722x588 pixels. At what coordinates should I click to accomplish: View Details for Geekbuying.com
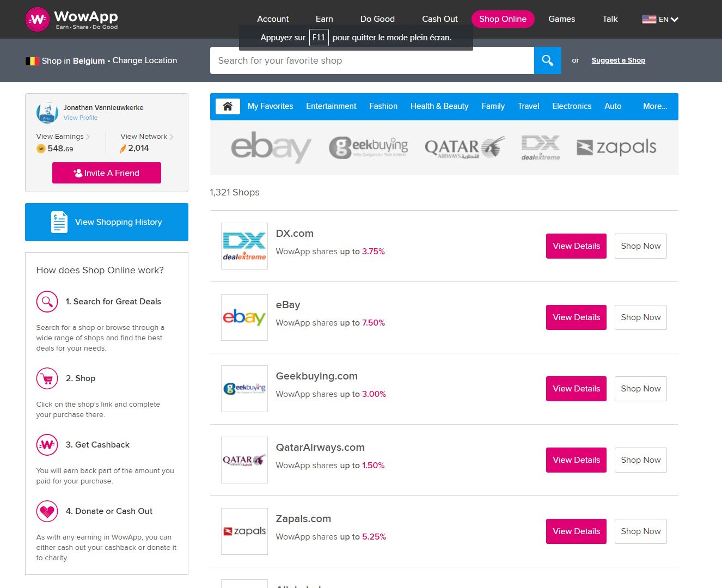576,389
